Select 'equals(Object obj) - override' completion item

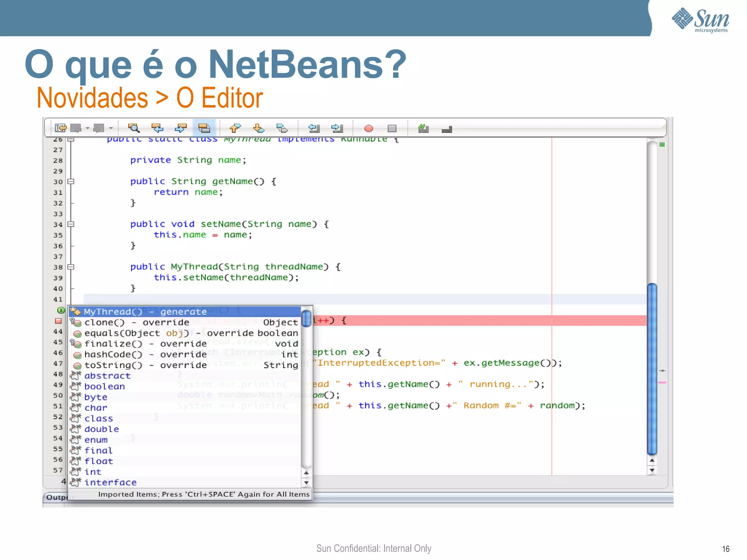pos(185,333)
